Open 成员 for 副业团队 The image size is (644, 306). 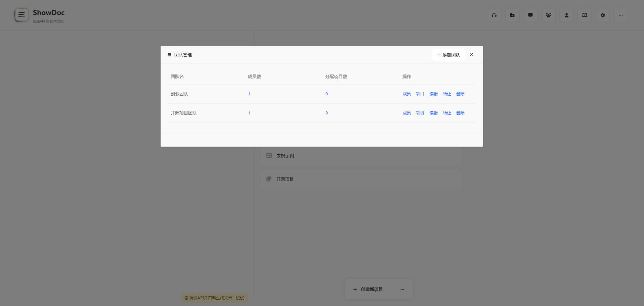[x=406, y=94]
